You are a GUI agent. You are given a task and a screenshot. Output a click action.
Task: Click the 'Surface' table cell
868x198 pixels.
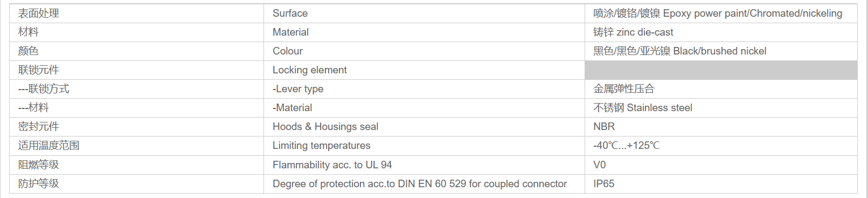(424, 13)
